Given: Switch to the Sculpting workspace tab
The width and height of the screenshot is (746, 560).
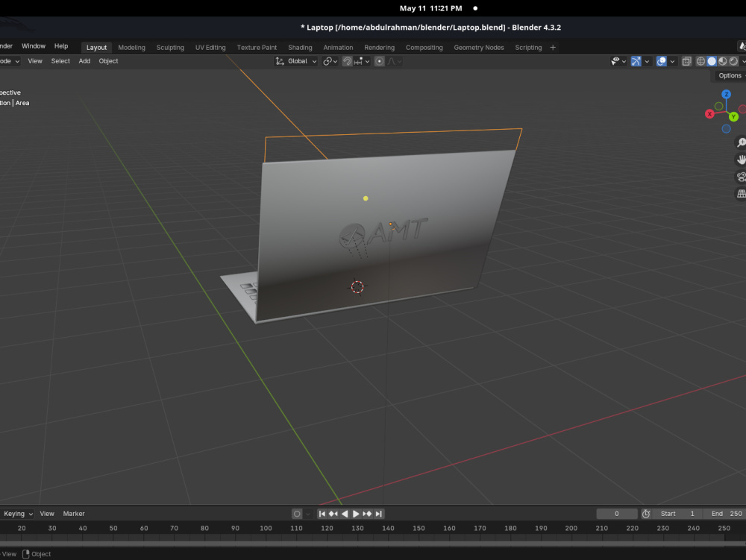Looking at the screenshot, I should click(x=170, y=48).
